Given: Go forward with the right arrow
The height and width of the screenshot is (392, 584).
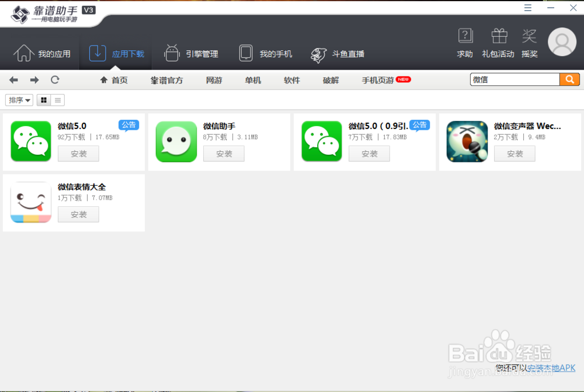Looking at the screenshot, I should [x=34, y=79].
